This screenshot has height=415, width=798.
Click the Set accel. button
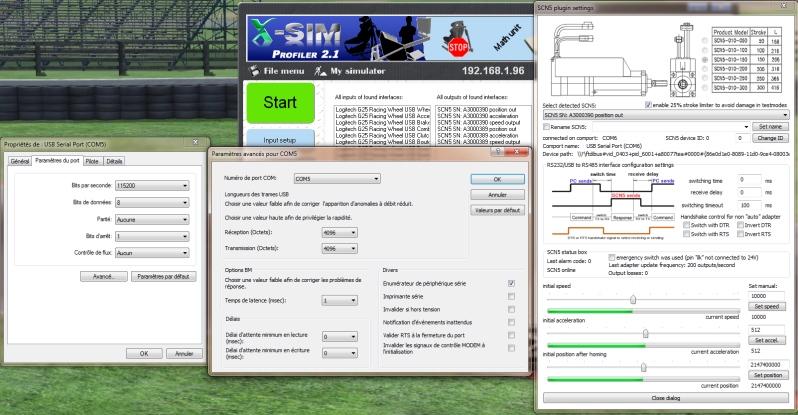point(766,340)
